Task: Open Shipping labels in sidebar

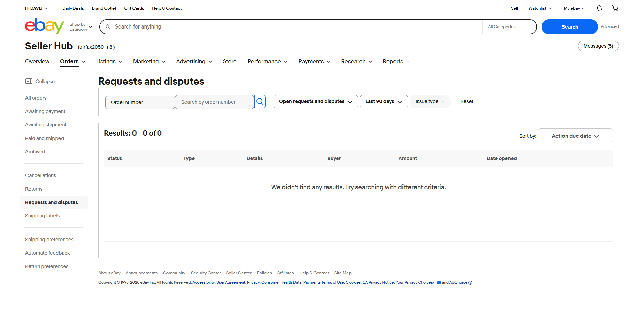Action: point(43,216)
